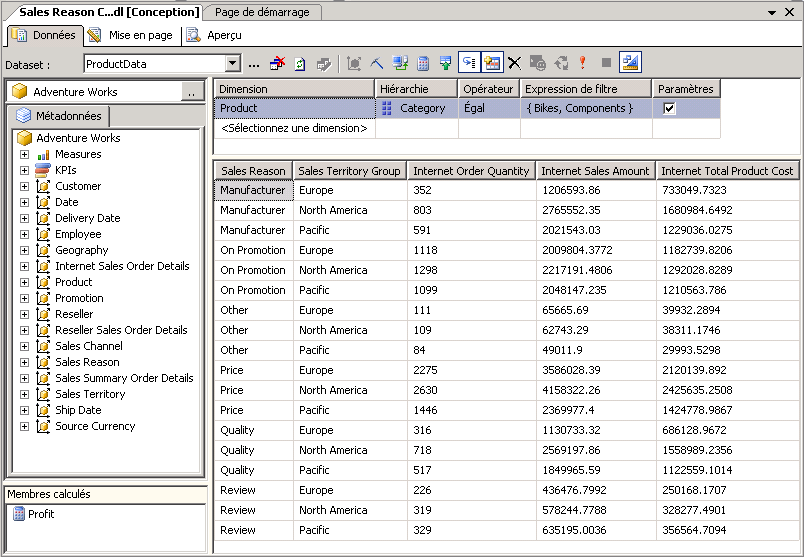The height and width of the screenshot is (557, 804).
Task: Open the Dataset dropdown list
Action: 233,64
